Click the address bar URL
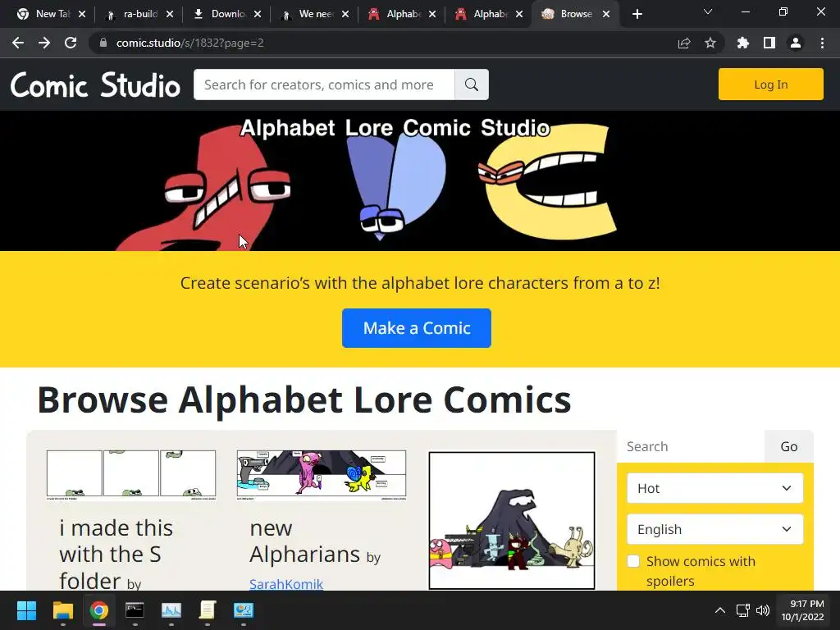The height and width of the screenshot is (630, 840). (189, 43)
